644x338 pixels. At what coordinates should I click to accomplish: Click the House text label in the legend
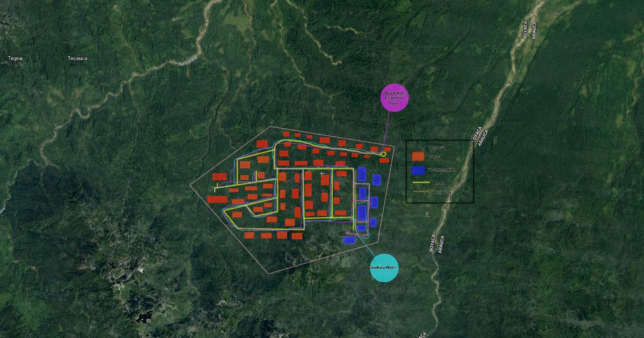pyautogui.click(x=434, y=157)
